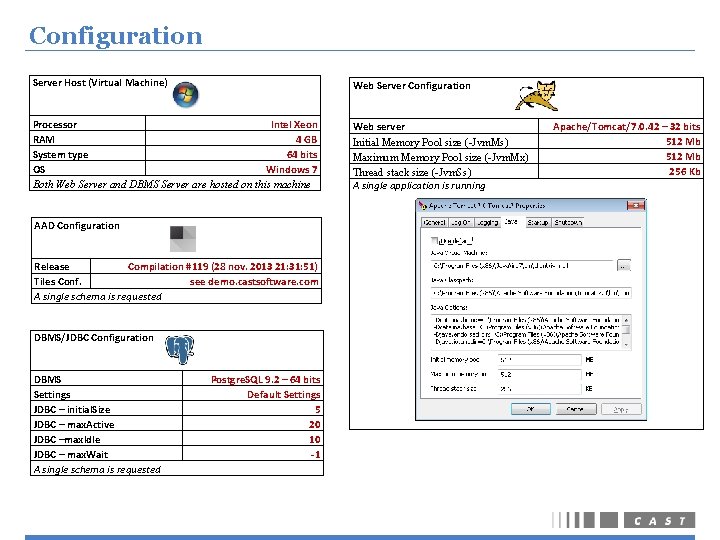Click the Apache Tomcat cat logo

[537, 96]
